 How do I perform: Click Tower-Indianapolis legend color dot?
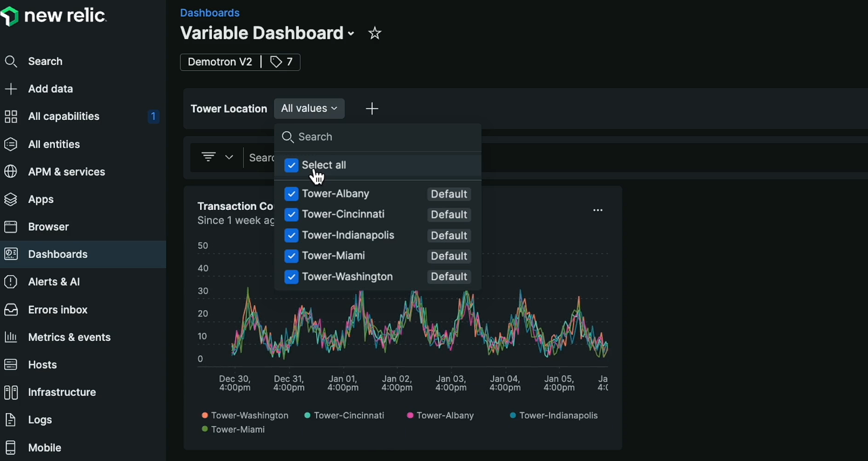click(x=513, y=415)
